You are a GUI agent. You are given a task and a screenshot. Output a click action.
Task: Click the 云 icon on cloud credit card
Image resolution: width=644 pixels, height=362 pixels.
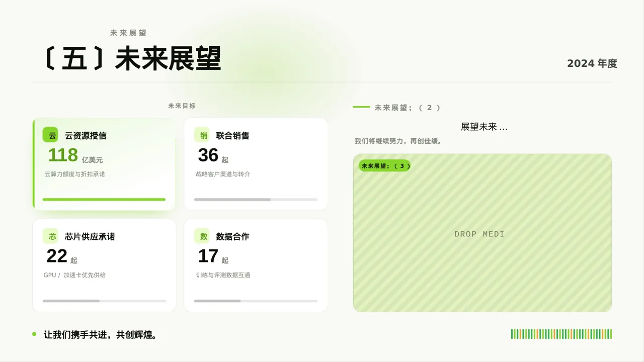(50, 135)
